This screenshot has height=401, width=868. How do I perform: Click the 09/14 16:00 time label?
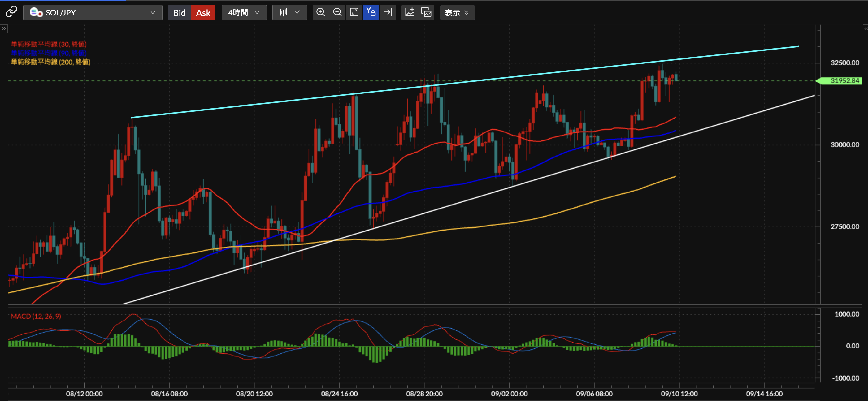pyautogui.click(x=764, y=394)
